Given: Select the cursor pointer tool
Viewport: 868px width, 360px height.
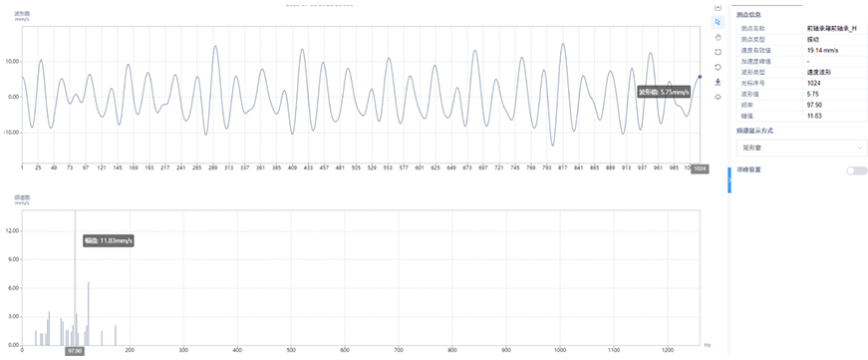Looking at the screenshot, I should point(718,22).
